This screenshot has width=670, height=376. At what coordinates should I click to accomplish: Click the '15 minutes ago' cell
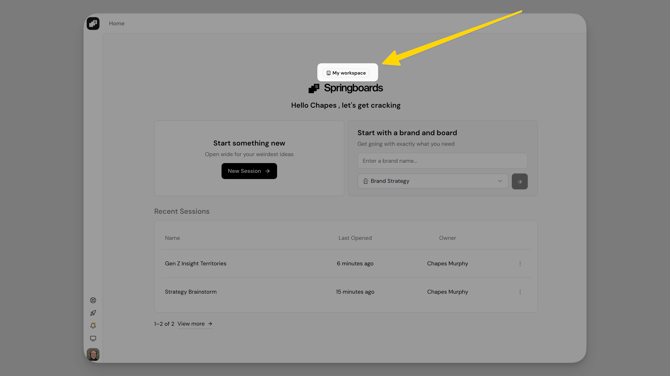355,292
